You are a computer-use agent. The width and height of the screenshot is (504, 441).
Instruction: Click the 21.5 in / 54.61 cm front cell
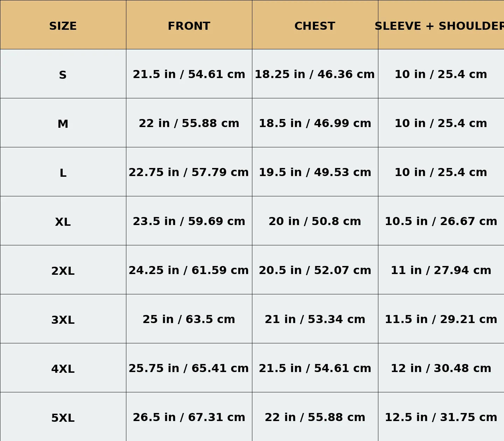(x=189, y=74)
